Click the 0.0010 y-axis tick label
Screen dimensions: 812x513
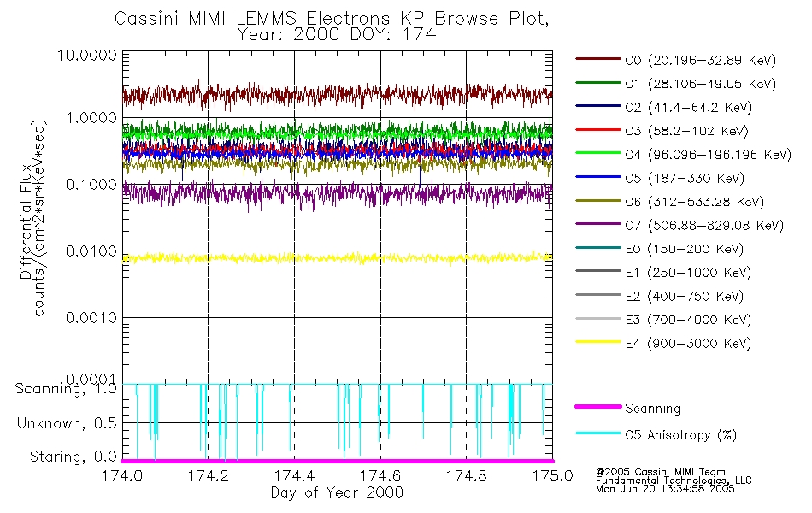click(x=91, y=318)
